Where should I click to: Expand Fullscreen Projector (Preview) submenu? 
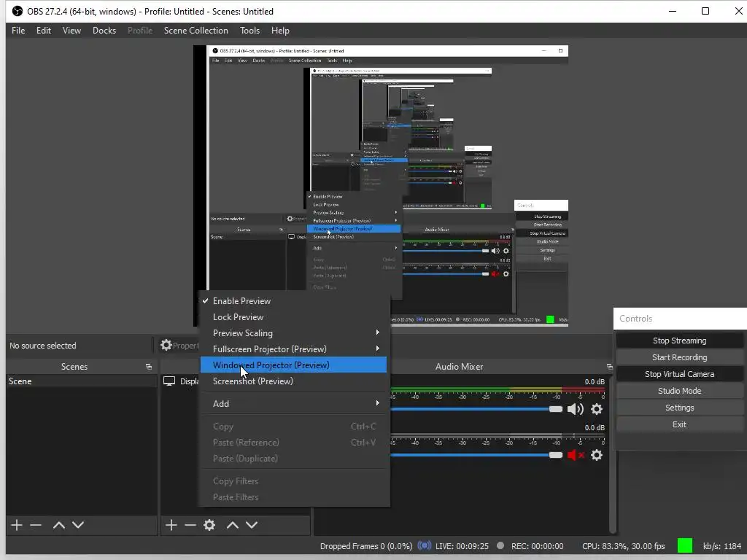(x=293, y=349)
